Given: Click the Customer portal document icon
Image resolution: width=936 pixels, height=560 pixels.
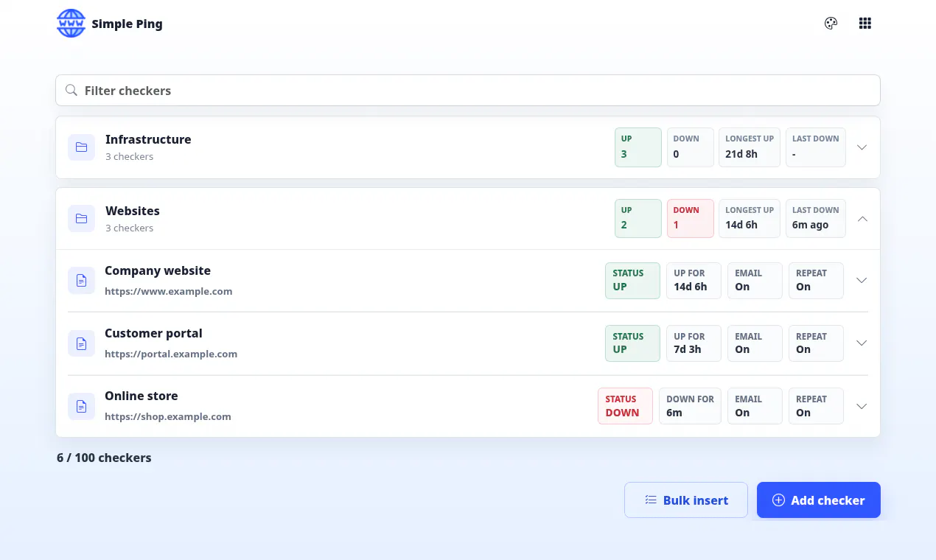Looking at the screenshot, I should 81,343.
